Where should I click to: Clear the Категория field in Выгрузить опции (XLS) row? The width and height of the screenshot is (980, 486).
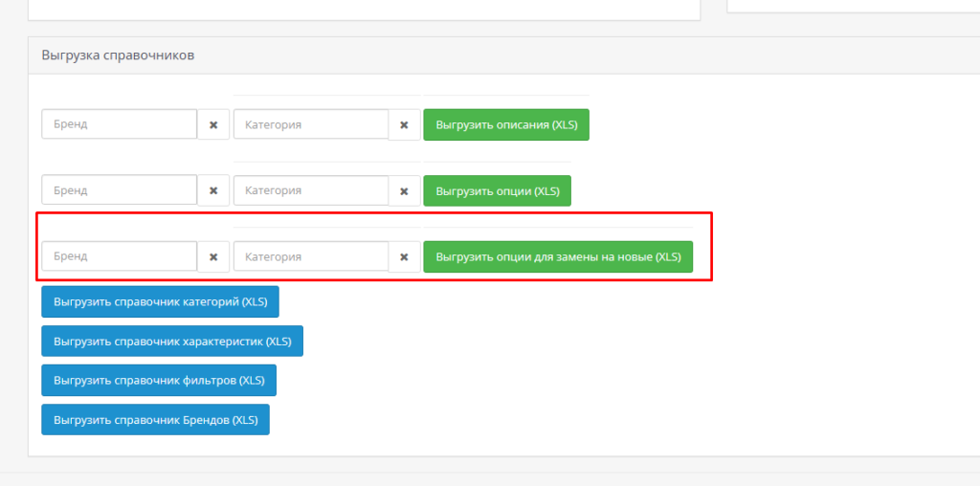(404, 190)
